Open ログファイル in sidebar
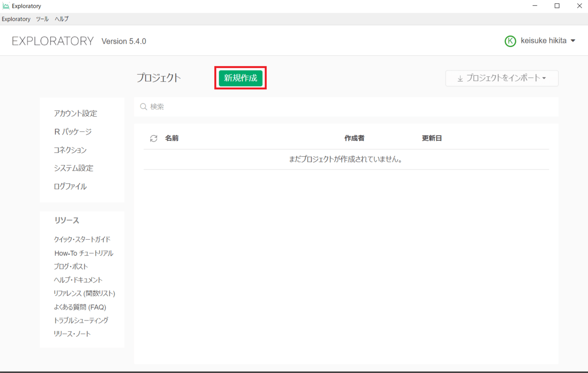588x373 pixels. click(x=70, y=186)
